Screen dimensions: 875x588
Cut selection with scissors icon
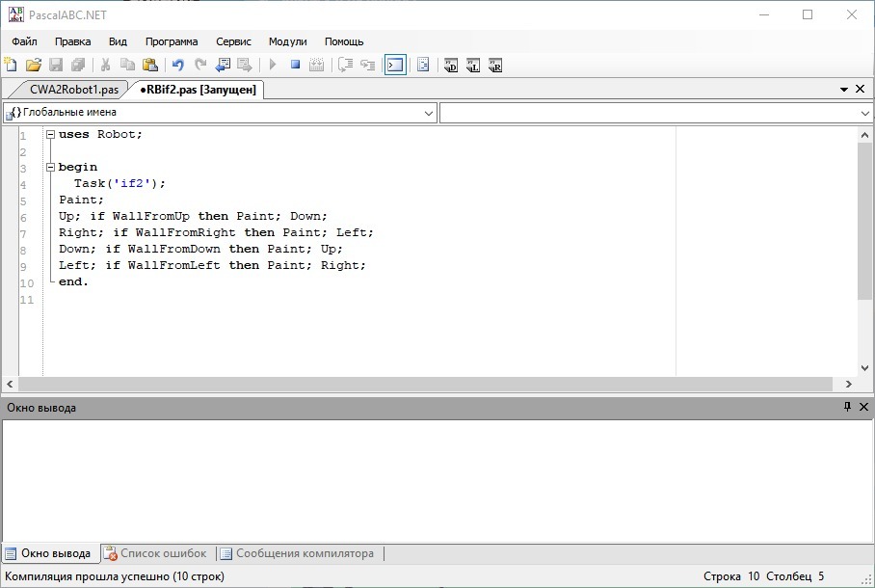point(105,66)
